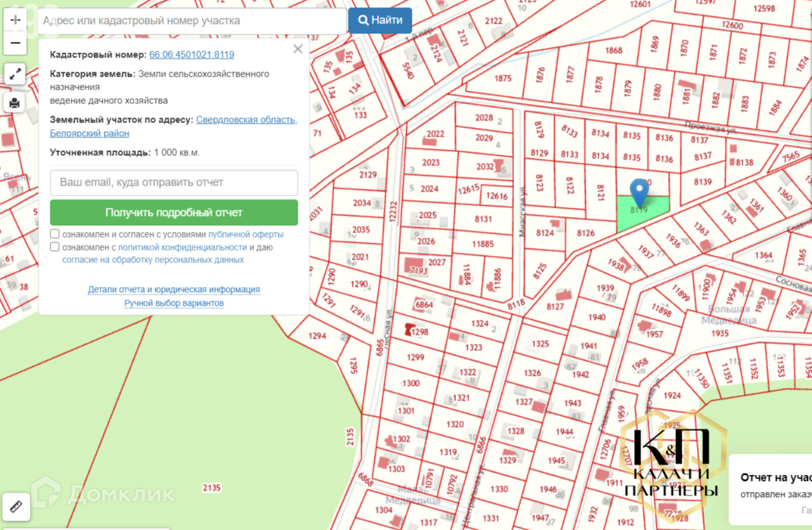Viewport: 812px width, 530px height.
Task: Open the публичной оферты link
Action: click(x=246, y=234)
